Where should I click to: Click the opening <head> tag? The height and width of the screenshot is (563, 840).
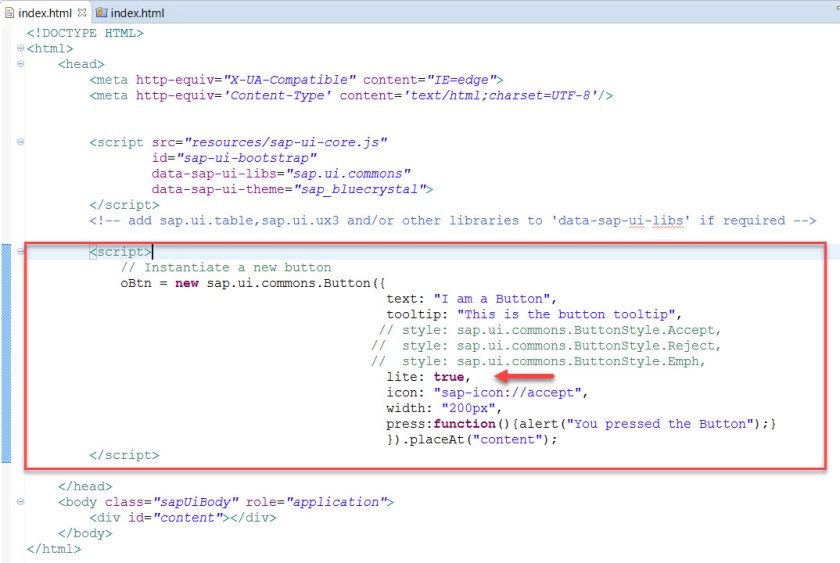point(81,64)
